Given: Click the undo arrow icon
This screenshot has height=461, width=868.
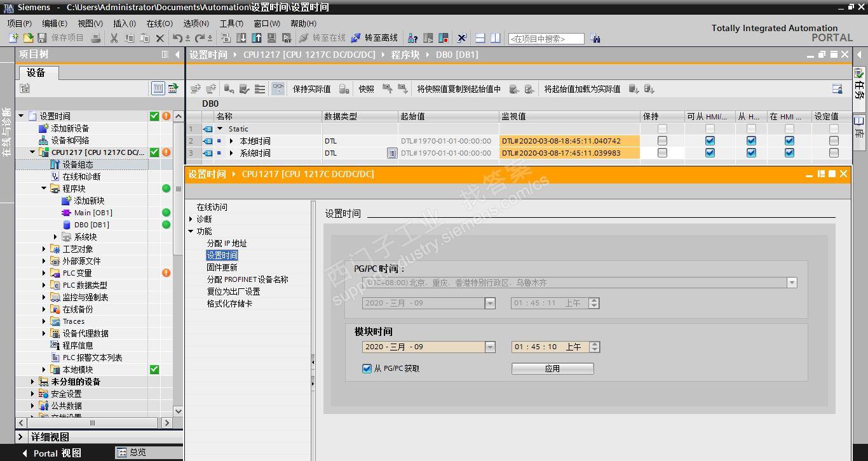Looking at the screenshot, I should (x=178, y=38).
